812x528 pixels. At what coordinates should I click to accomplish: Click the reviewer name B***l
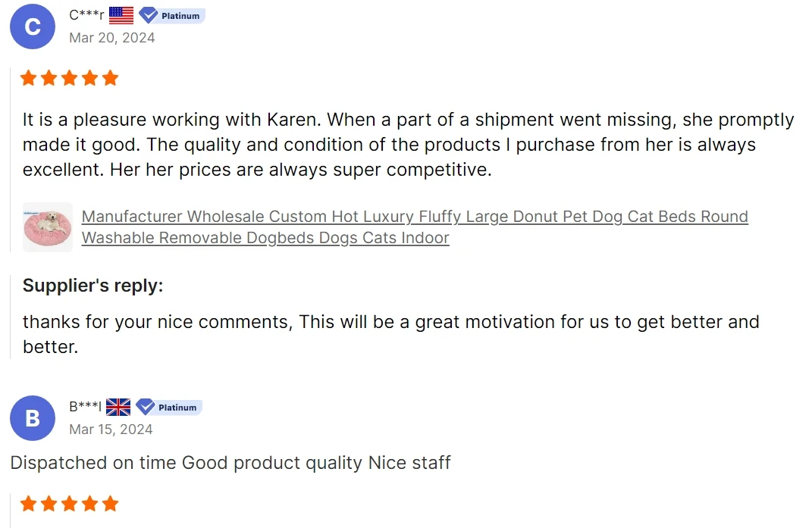click(85, 407)
